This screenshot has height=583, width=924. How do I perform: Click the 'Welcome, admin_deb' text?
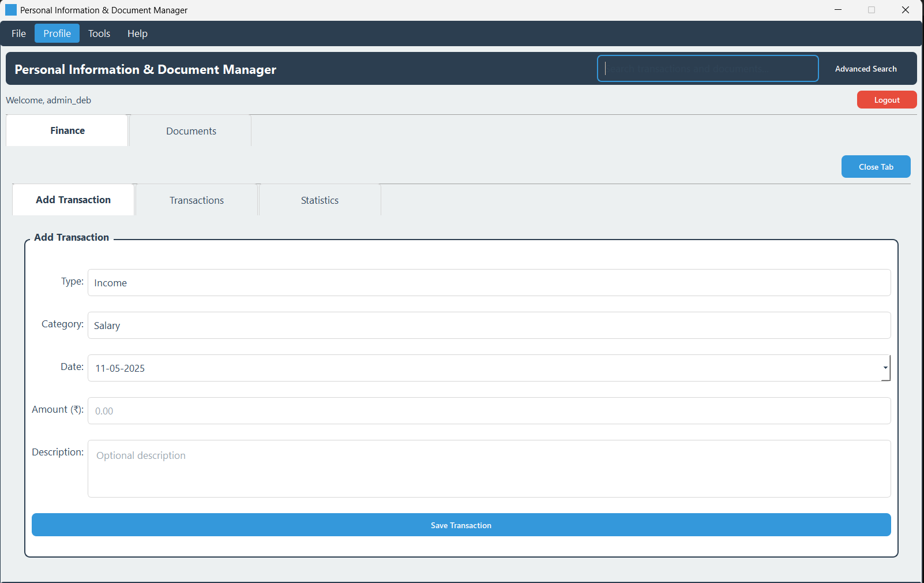point(48,100)
